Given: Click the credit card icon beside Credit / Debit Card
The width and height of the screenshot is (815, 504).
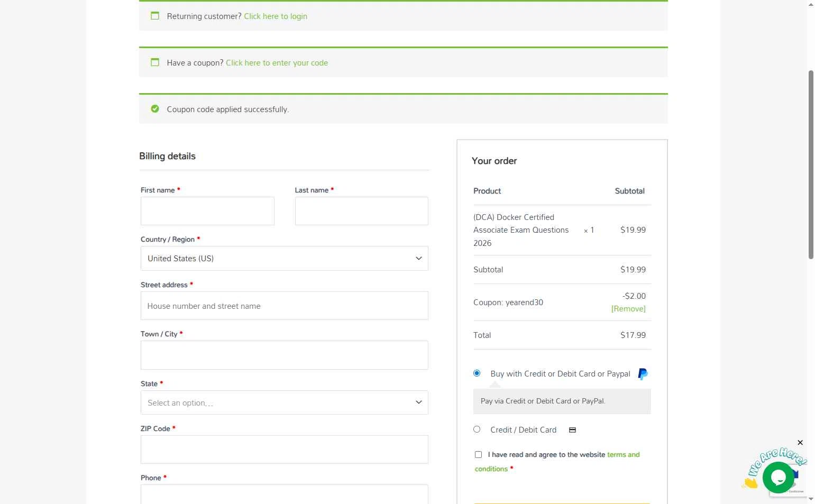Looking at the screenshot, I should (572, 430).
